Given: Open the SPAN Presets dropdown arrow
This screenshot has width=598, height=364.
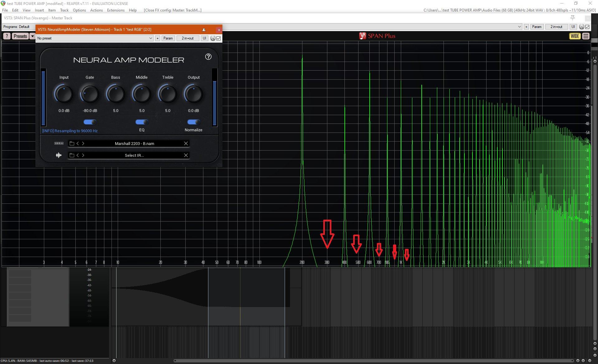Looking at the screenshot, I should (32, 36).
